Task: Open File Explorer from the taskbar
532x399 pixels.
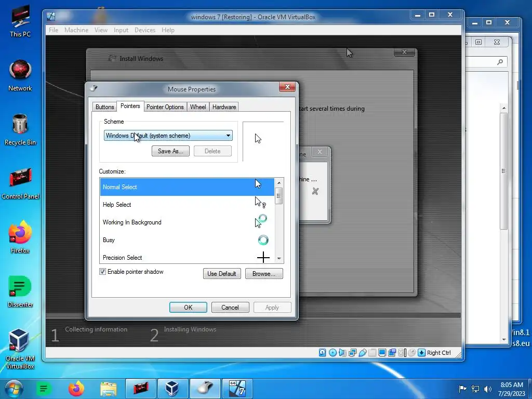Action: pos(108,389)
